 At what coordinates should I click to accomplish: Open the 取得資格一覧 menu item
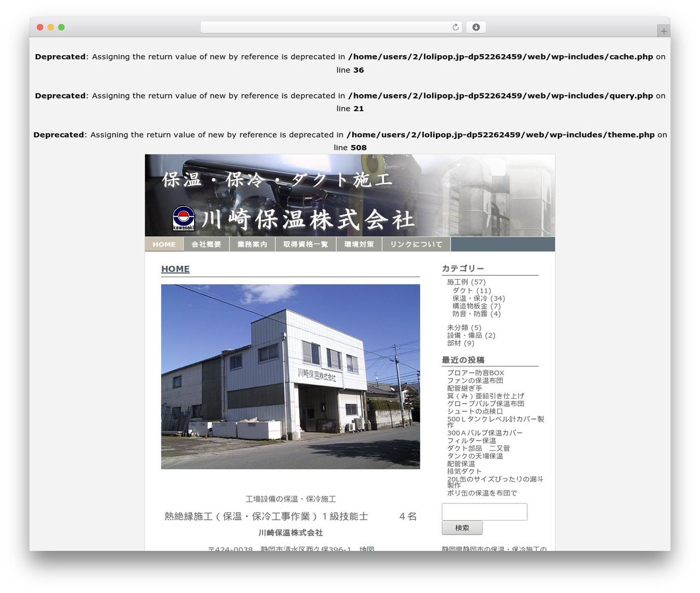[306, 245]
